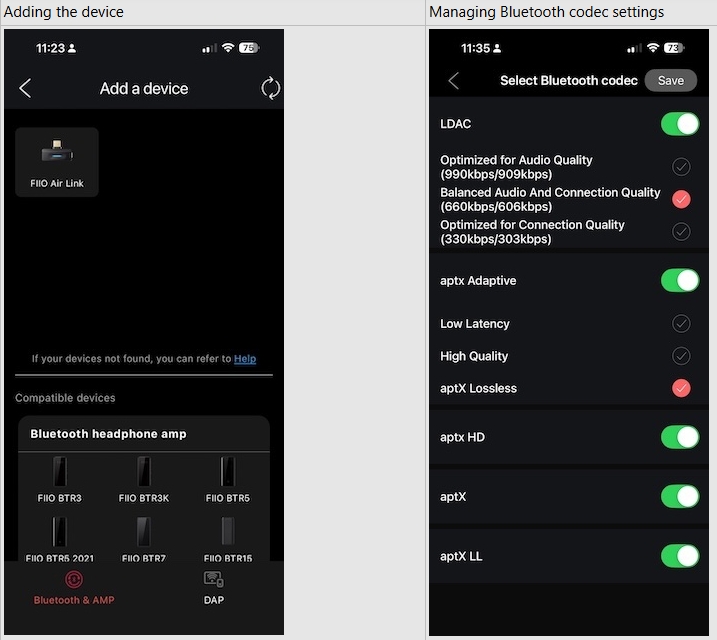Go back from Add a device screen
This screenshot has width=717, height=640.
tap(26, 88)
